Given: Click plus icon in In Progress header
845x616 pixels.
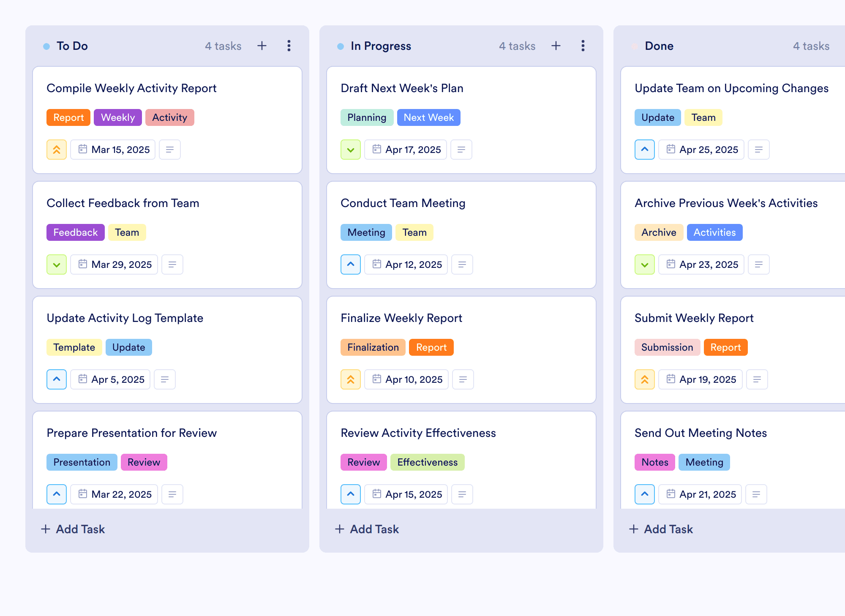Looking at the screenshot, I should tap(556, 46).
